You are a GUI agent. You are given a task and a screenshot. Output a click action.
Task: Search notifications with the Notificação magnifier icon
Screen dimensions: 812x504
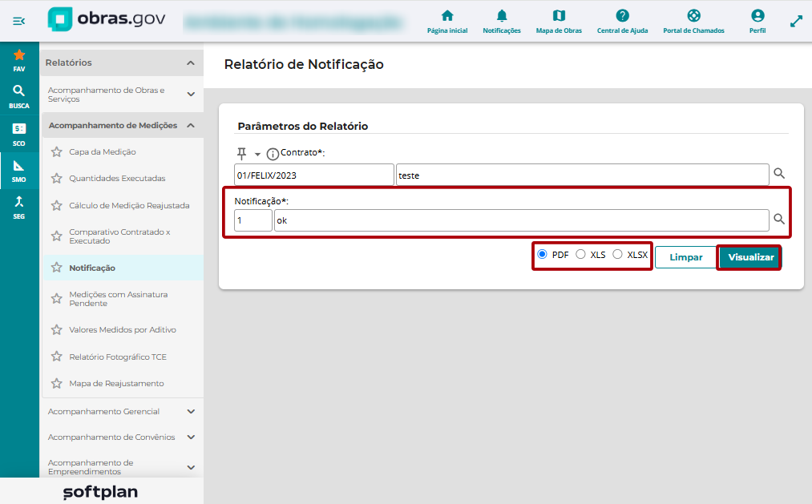click(x=779, y=219)
